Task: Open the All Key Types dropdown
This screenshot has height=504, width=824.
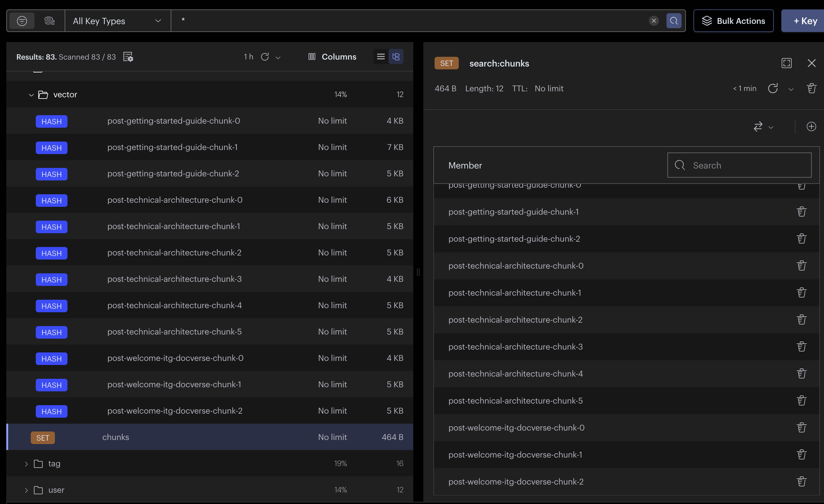Action: [x=117, y=21]
